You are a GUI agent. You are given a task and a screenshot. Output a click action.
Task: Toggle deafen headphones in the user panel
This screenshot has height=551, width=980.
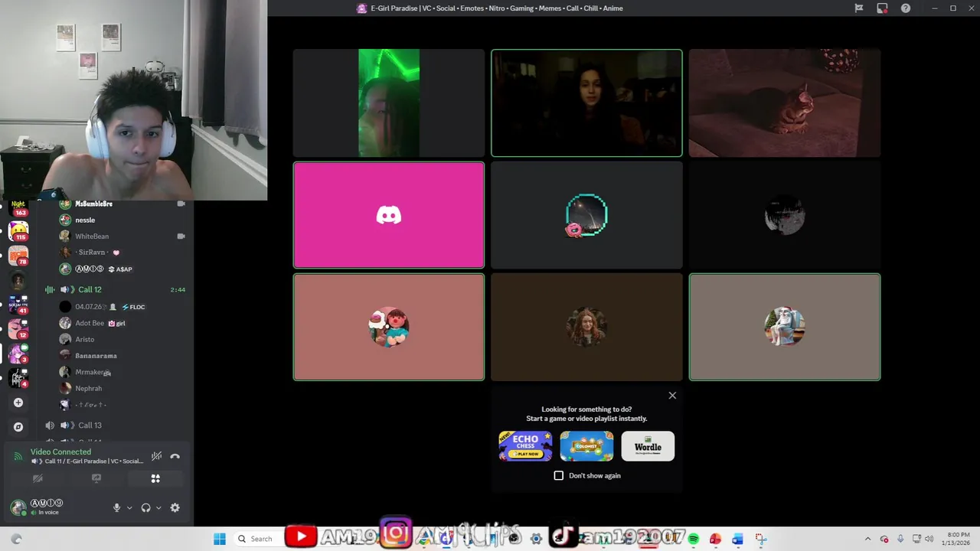(145, 507)
